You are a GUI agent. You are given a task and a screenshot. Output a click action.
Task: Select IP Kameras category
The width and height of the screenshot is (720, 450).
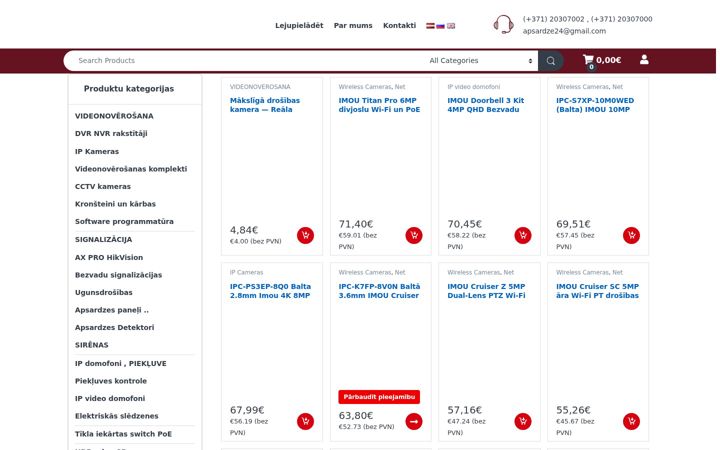click(x=97, y=152)
